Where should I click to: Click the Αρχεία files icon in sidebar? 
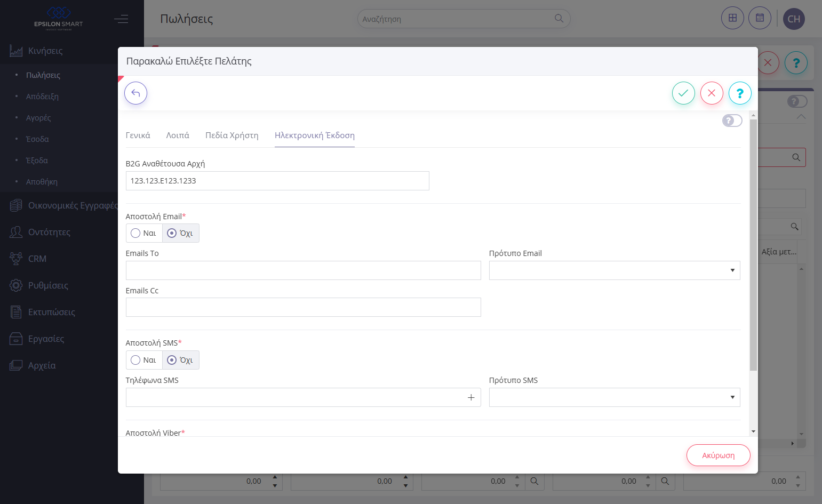(x=16, y=365)
